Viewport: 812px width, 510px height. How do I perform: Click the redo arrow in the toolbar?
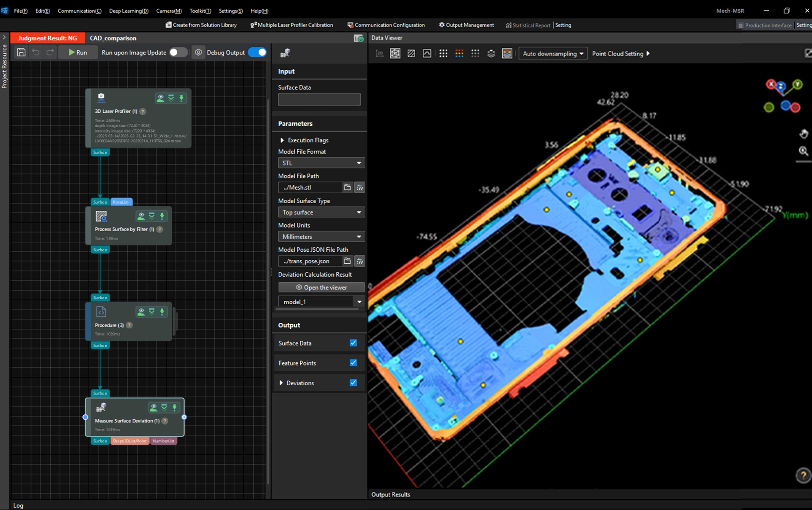coord(50,52)
